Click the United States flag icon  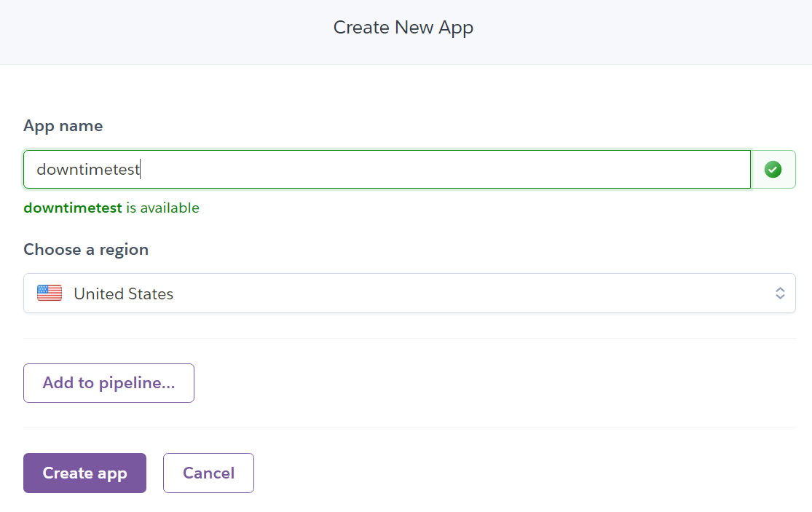(50, 294)
